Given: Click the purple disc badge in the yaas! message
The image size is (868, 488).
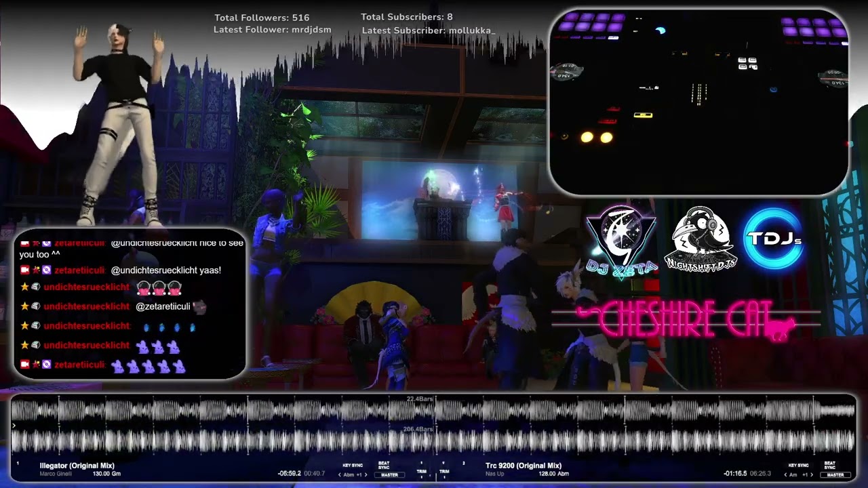Looking at the screenshot, I should 47,270.
